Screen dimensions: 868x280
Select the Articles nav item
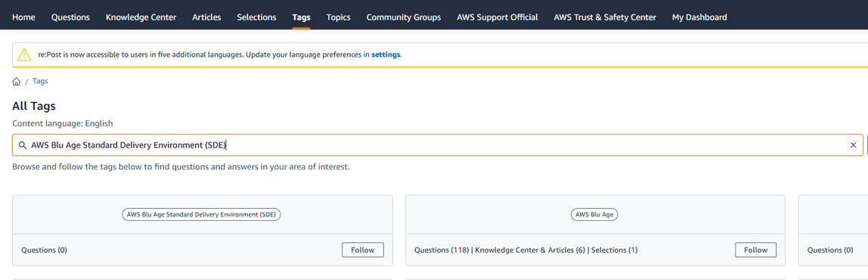point(206,17)
